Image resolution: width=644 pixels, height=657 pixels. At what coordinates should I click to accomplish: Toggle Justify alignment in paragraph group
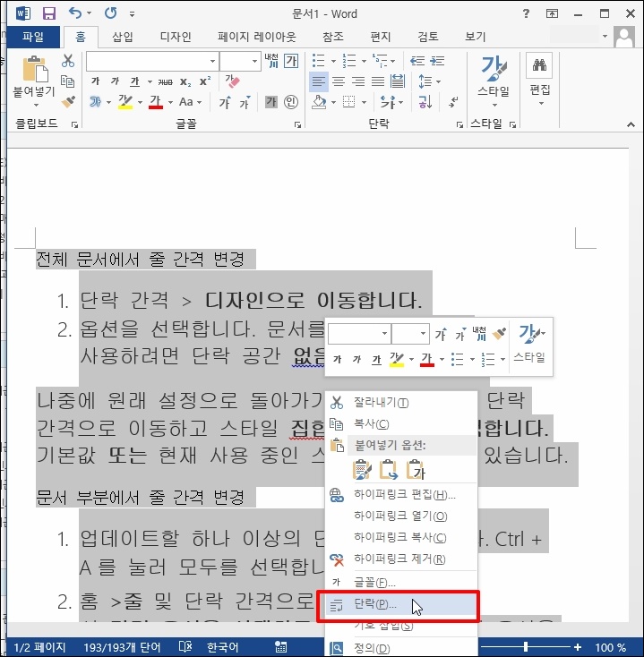(377, 81)
